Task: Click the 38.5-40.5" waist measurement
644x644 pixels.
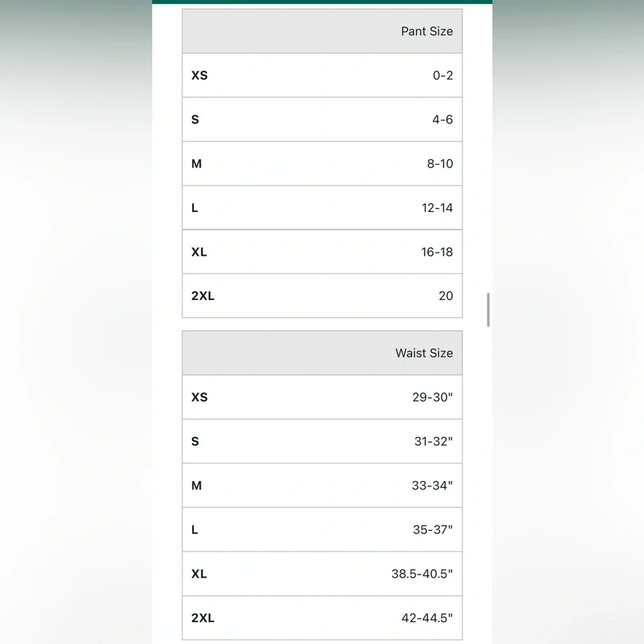Action: tap(422, 574)
